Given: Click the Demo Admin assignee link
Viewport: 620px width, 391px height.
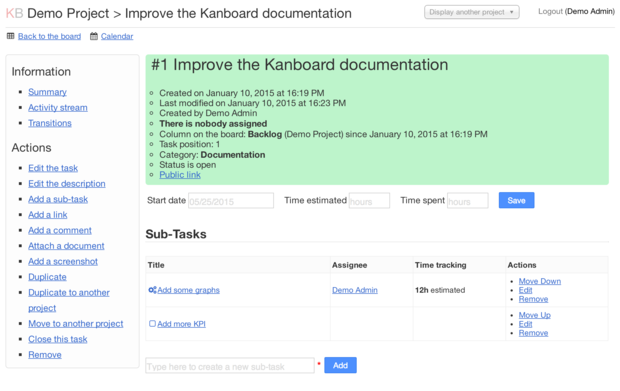Looking at the screenshot, I should point(355,290).
